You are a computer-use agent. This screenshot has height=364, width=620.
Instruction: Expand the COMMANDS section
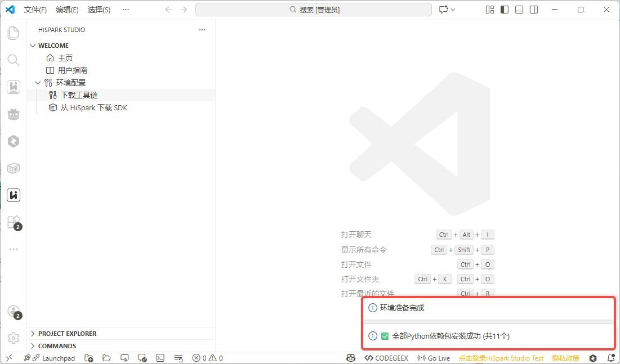coord(33,346)
